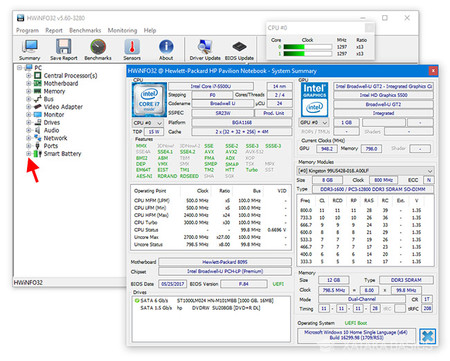The image size is (450, 361).
Task: Open the Monitoring menu
Action: point(122,30)
